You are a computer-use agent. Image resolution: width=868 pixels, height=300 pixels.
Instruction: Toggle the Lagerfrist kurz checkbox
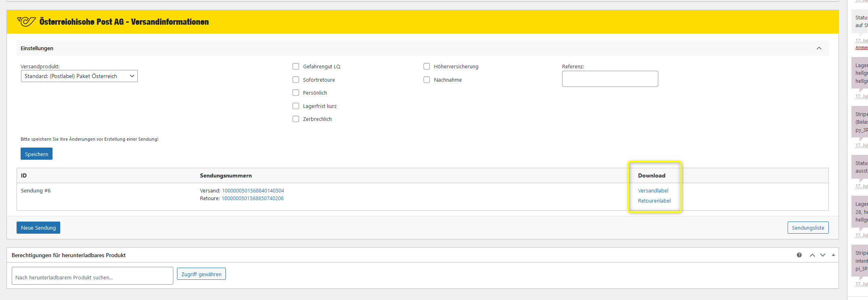296,106
